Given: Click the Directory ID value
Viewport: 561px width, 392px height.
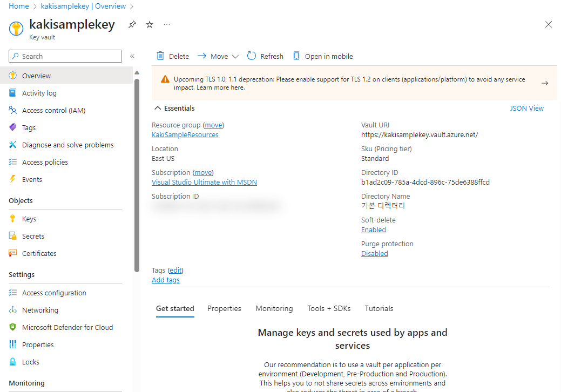Looking at the screenshot, I should [425, 182].
